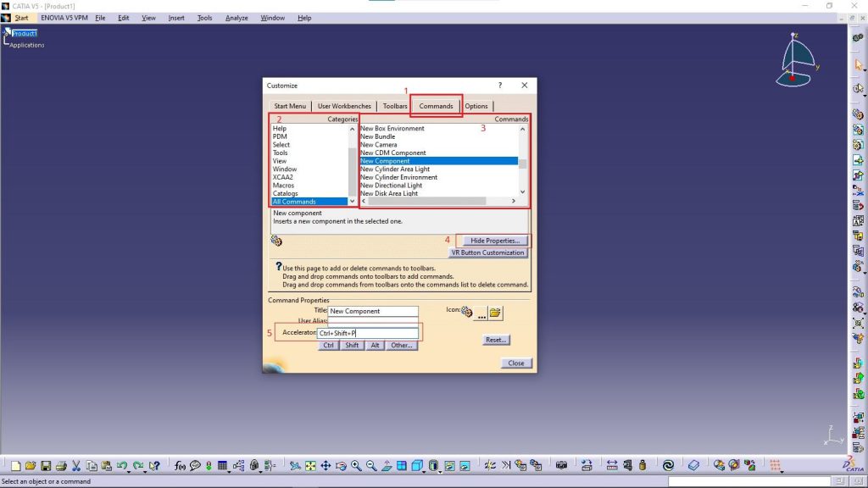Click the Accelerator input field
The height and width of the screenshot is (488, 868).
pos(368,333)
